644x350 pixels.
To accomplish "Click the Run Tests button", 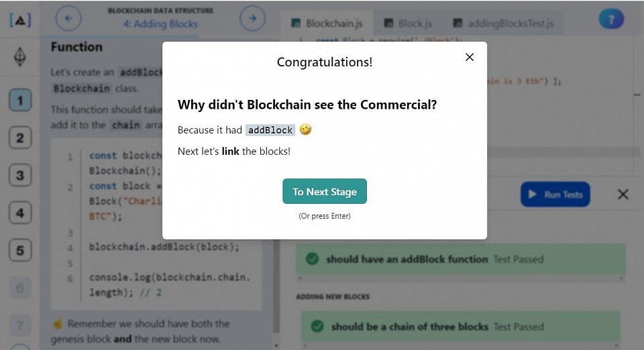I will (555, 194).
